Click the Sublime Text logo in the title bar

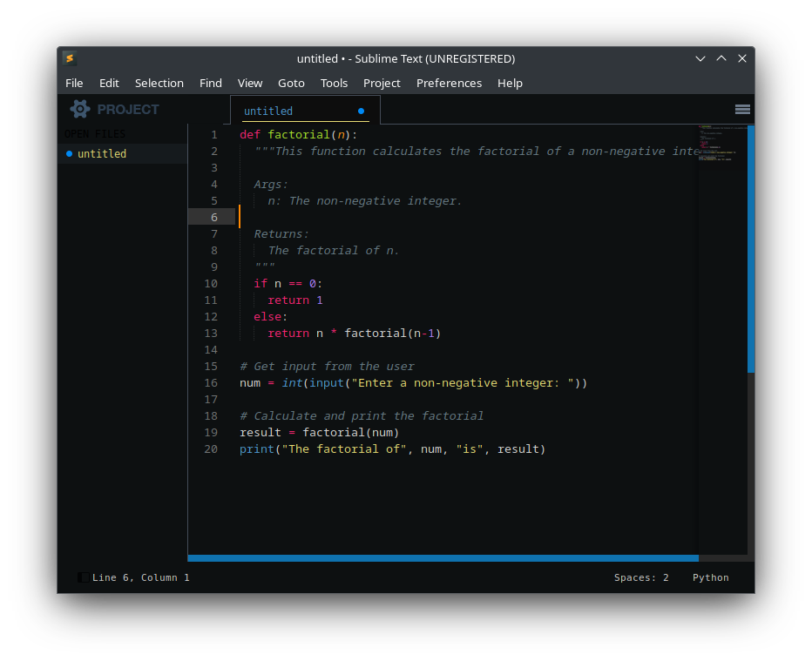(70, 58)
